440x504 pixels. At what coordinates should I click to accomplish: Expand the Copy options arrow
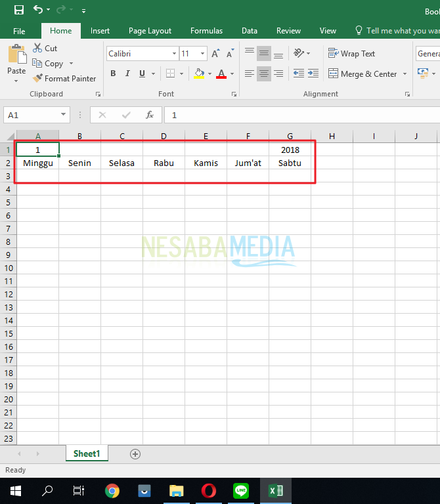pos(72,63)
